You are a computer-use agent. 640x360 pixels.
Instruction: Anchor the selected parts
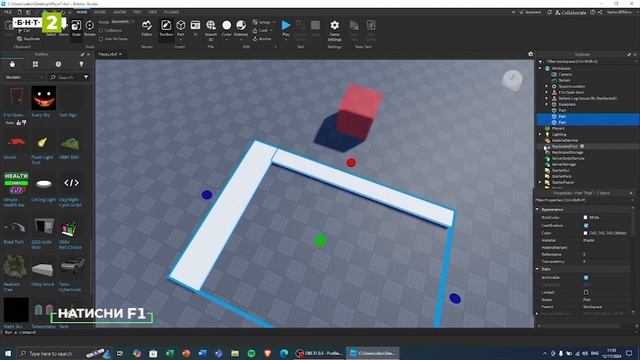[x=262, y=39]
